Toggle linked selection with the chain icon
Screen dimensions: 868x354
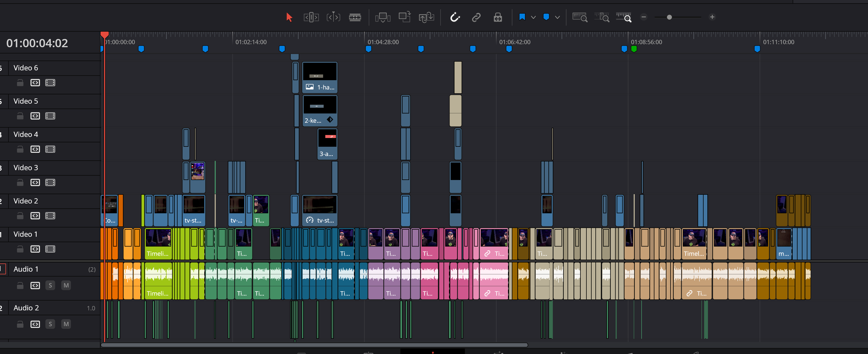[476, 17]
